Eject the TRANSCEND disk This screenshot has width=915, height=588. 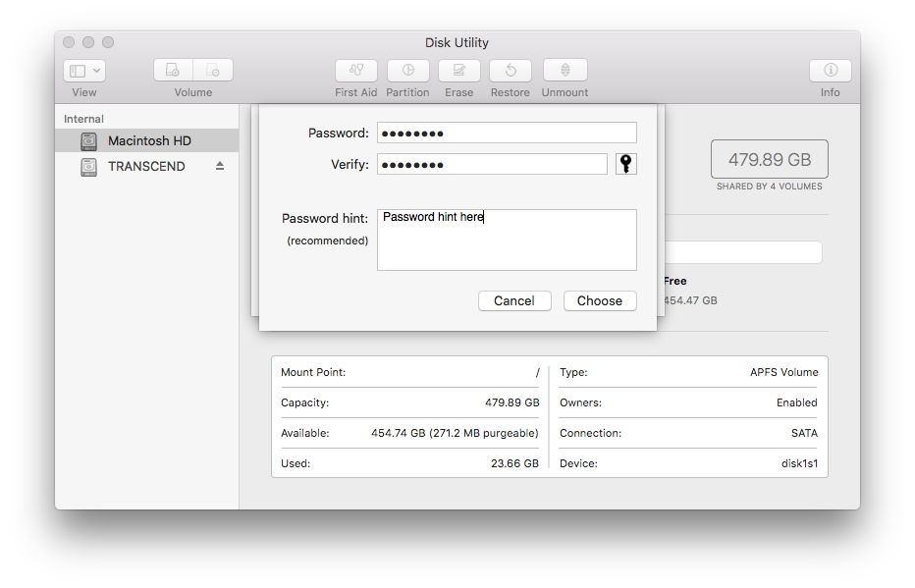pyautogui.click(x=220, y=166)
